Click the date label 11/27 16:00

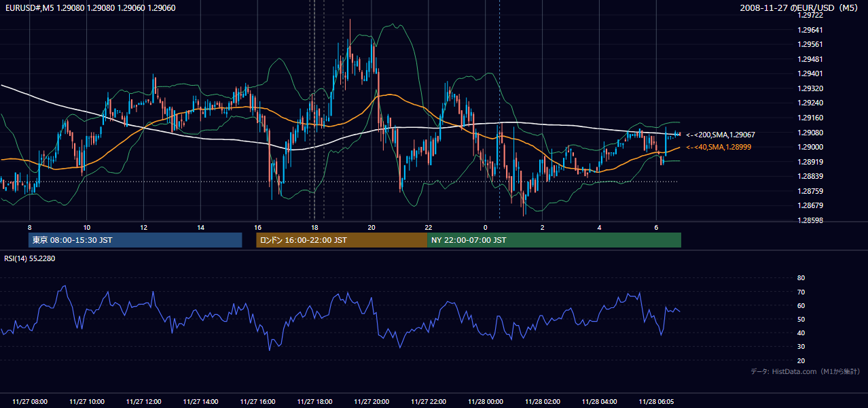258,402
